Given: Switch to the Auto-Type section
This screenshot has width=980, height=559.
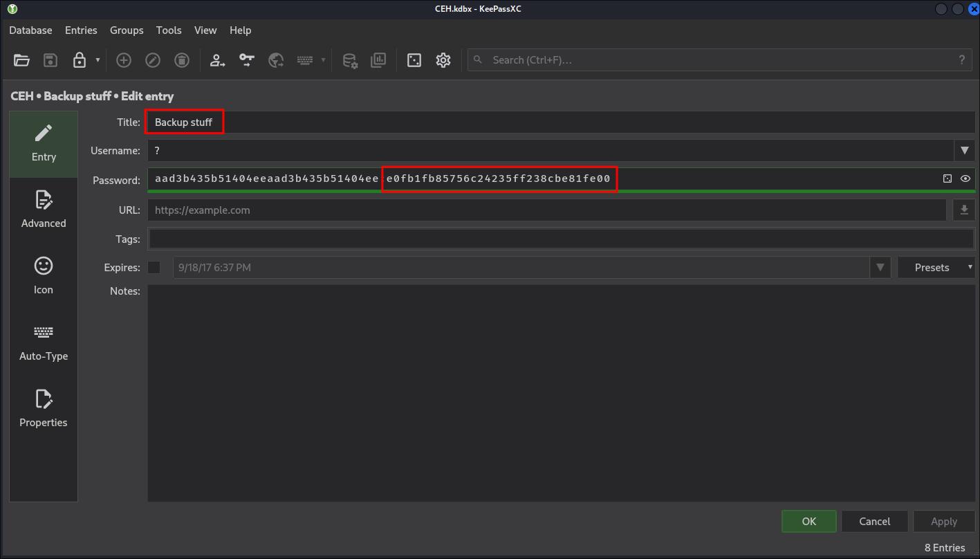Looking at the screenshot, I should tap(44, 343).
